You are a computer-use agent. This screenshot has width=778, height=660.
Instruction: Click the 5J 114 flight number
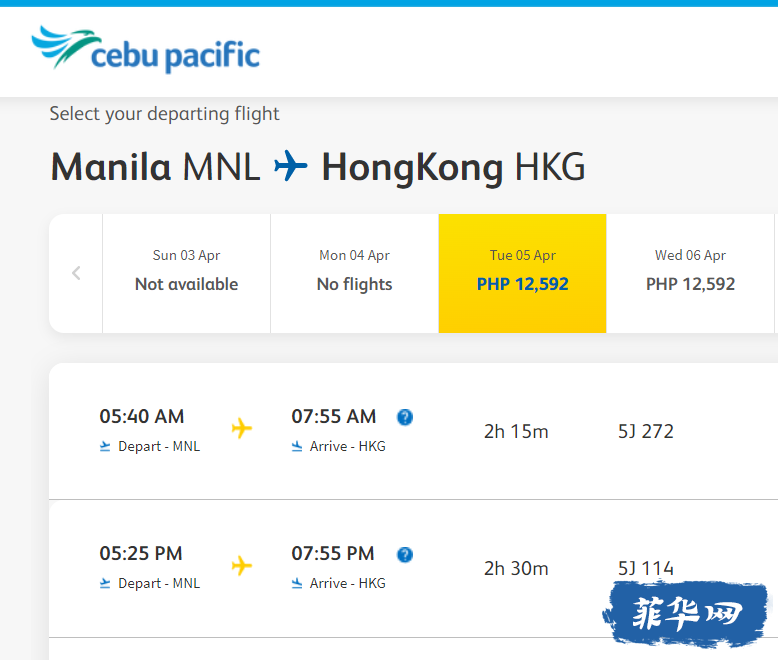646,569
